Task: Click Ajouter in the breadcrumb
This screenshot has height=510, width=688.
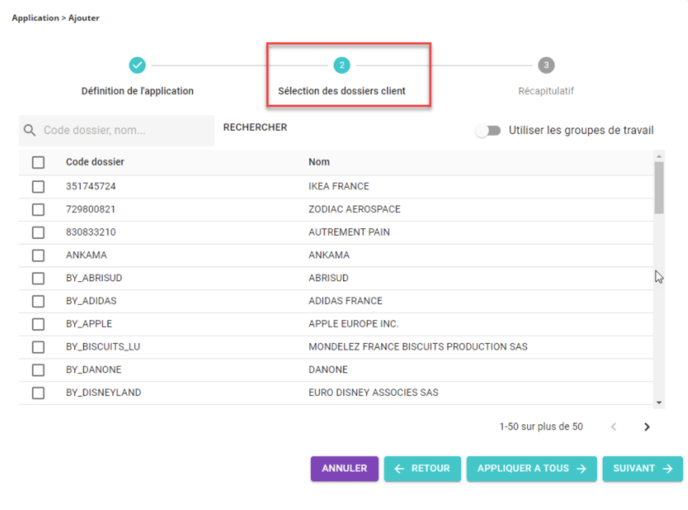Action: coord(84,18)
